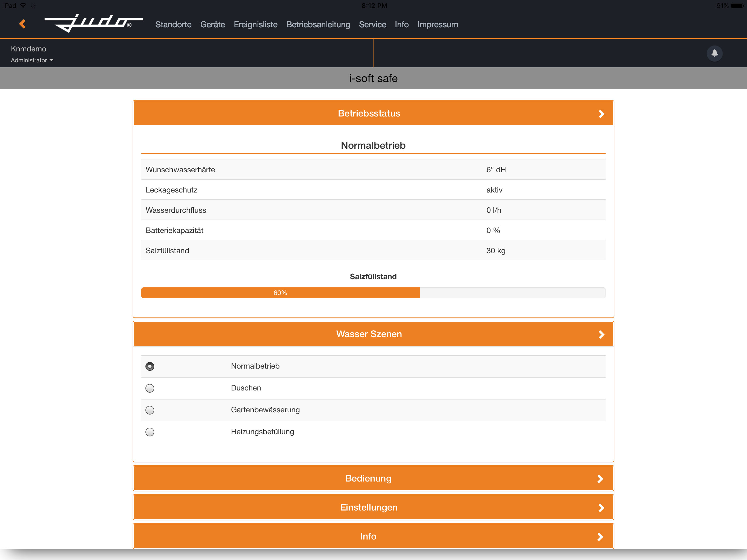The height and width of the screenshot is (560, 747).
Task: Click the JUDO logo
Action: coord(94,23)
